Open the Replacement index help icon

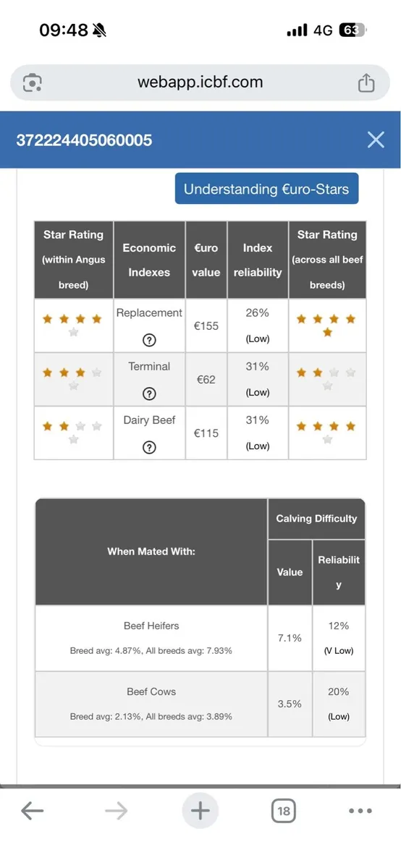coord(149,340)
